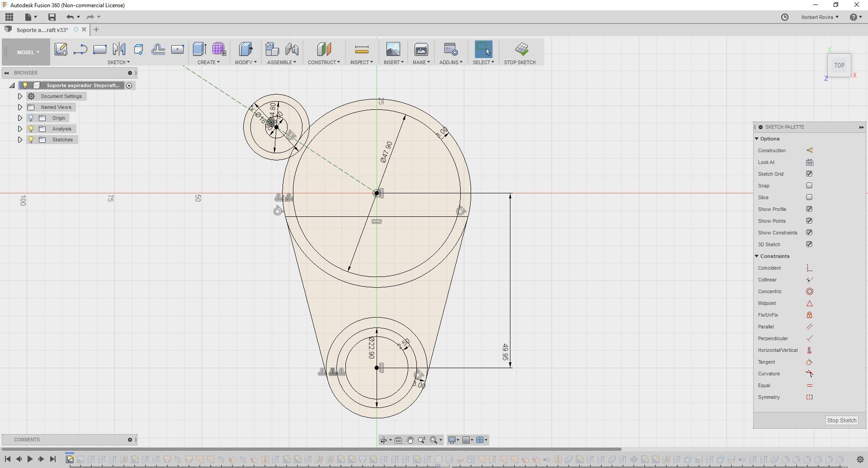Open the MODEL workspace dropdown
The height and width of the screenshot is (468, 868).
point(28,52)
